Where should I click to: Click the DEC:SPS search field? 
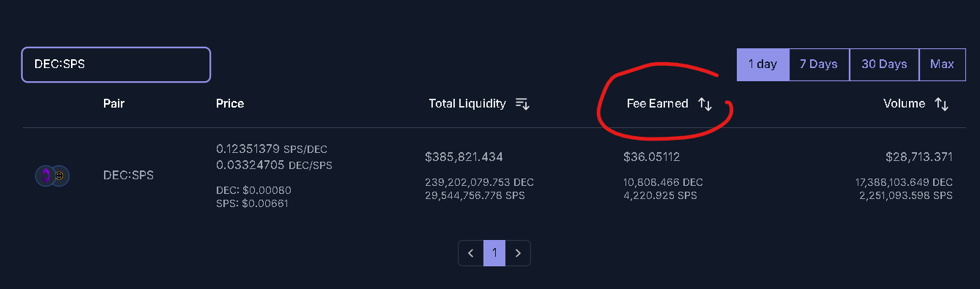tap(116, 64)
